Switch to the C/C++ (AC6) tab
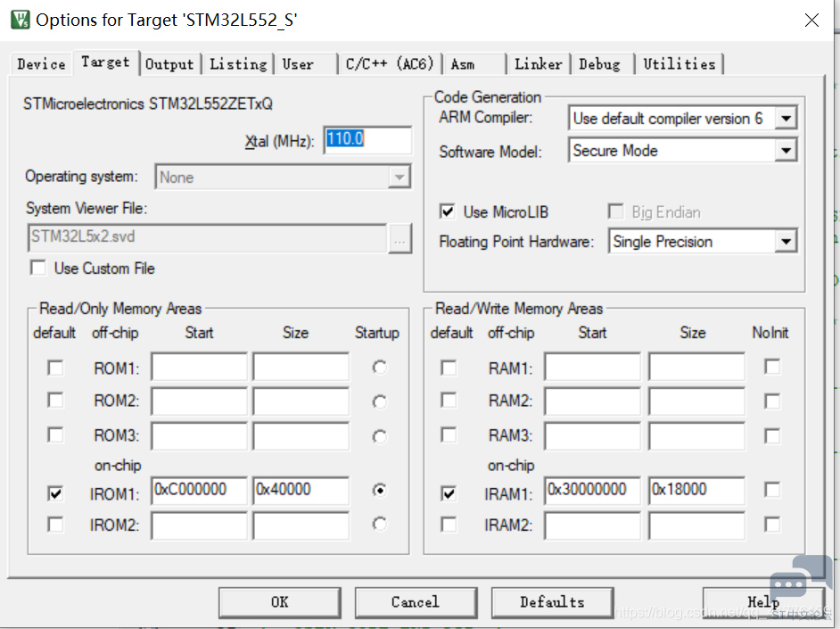 (390, 64)
